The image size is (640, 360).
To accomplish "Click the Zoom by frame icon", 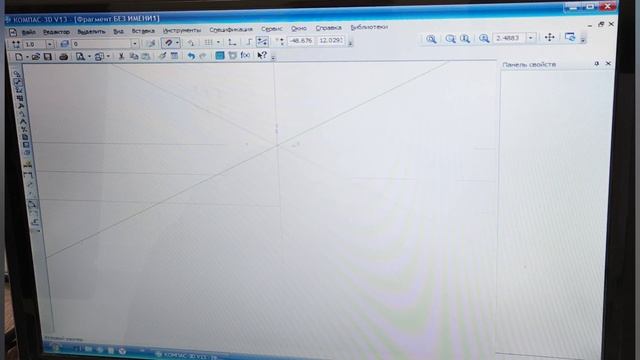I will [x=450, y=38].
